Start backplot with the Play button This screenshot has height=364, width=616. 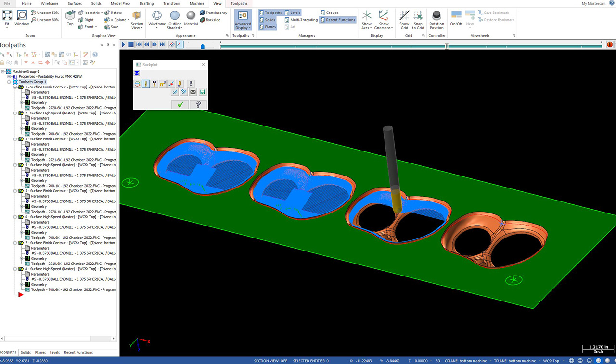[123, 44]
